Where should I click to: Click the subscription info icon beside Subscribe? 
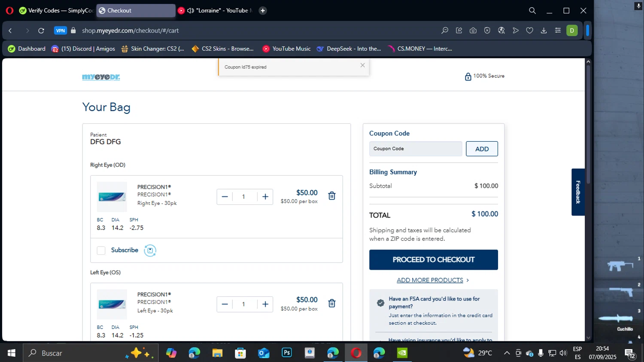[150, 250]
